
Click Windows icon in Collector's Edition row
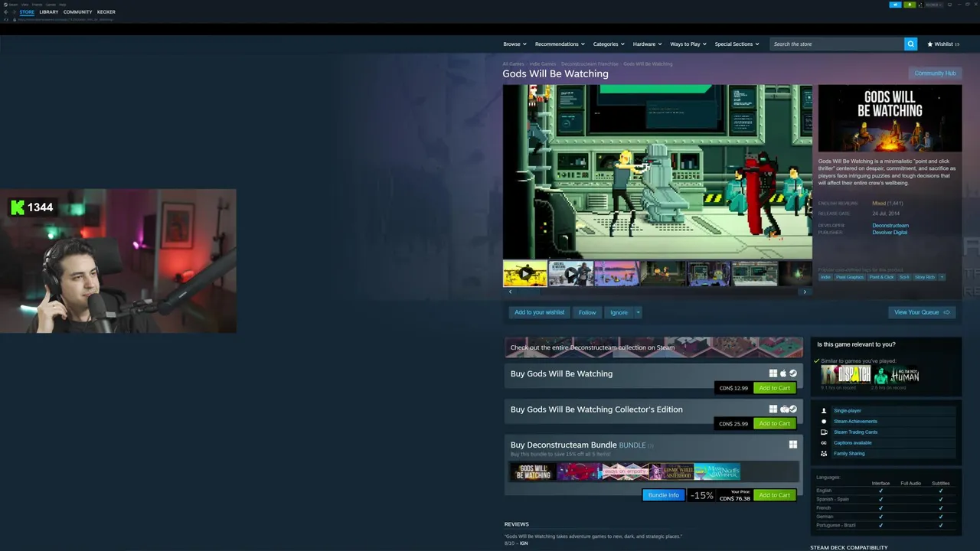(773, 409)
